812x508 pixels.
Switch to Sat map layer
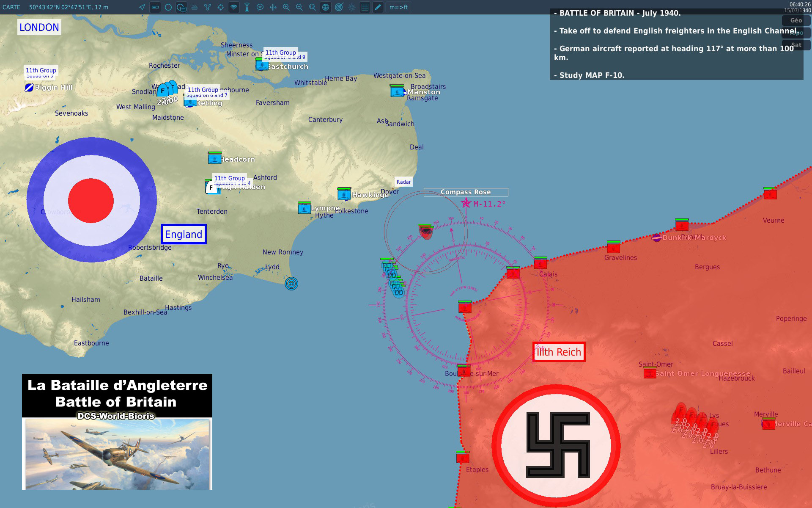point(796,45)
